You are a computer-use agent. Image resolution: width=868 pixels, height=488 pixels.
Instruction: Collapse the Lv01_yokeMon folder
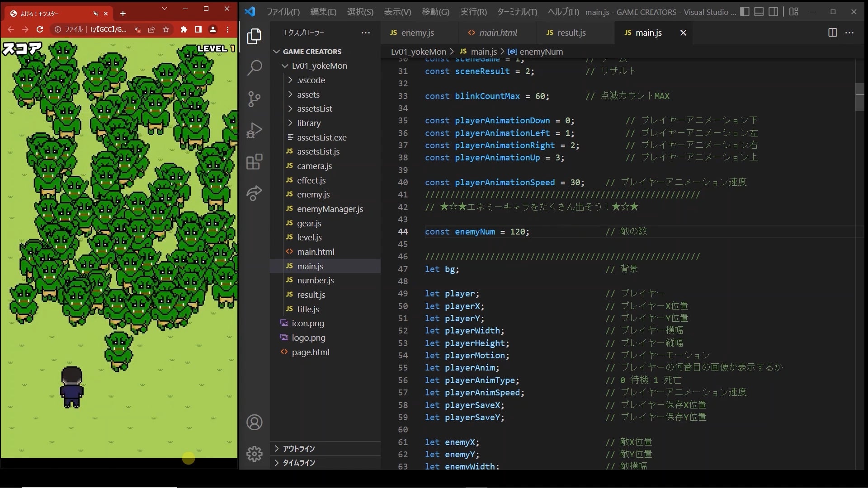tap(319, 66)
